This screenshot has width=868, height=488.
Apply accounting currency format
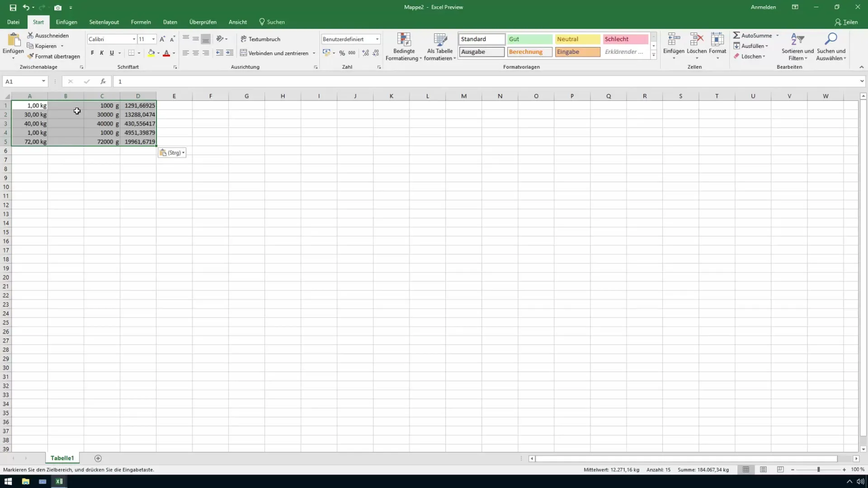point(326,53)
